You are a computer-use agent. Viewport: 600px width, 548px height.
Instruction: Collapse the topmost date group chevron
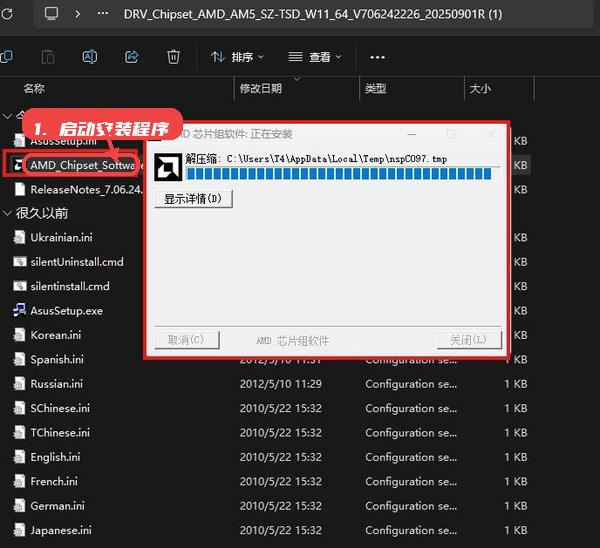(x=7, y=116)
